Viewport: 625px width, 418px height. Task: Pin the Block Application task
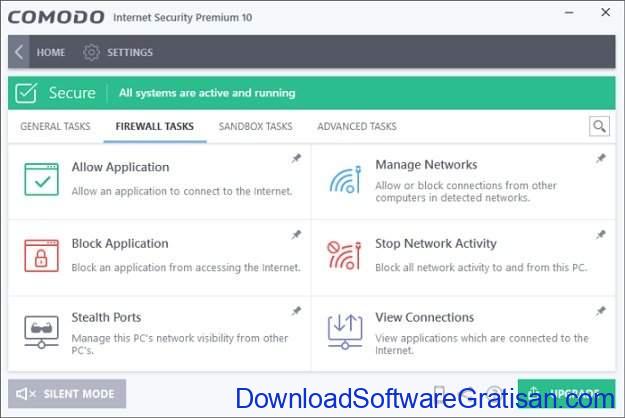(x=296, y=235)
